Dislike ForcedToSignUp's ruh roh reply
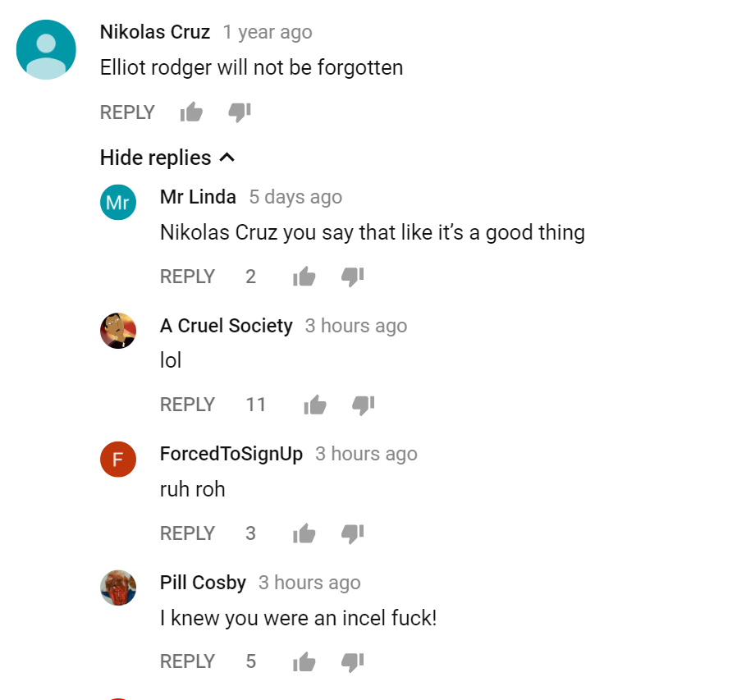Screen dimensions: 746x700 [353, 533]
